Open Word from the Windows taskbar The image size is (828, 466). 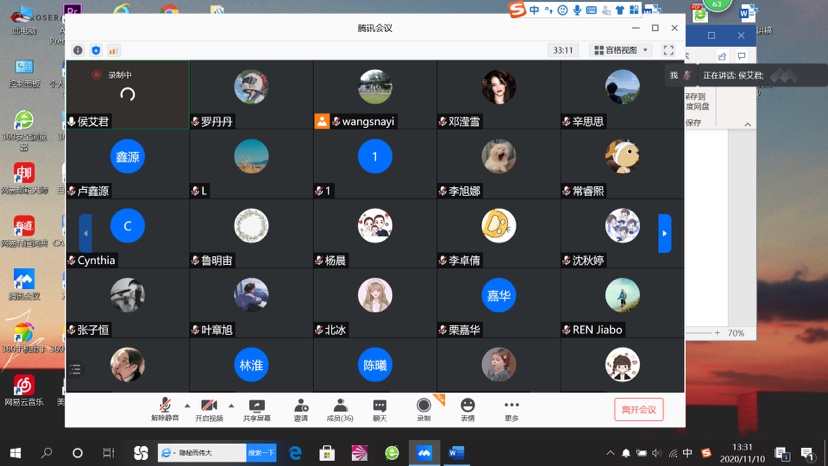pos(456,453)
